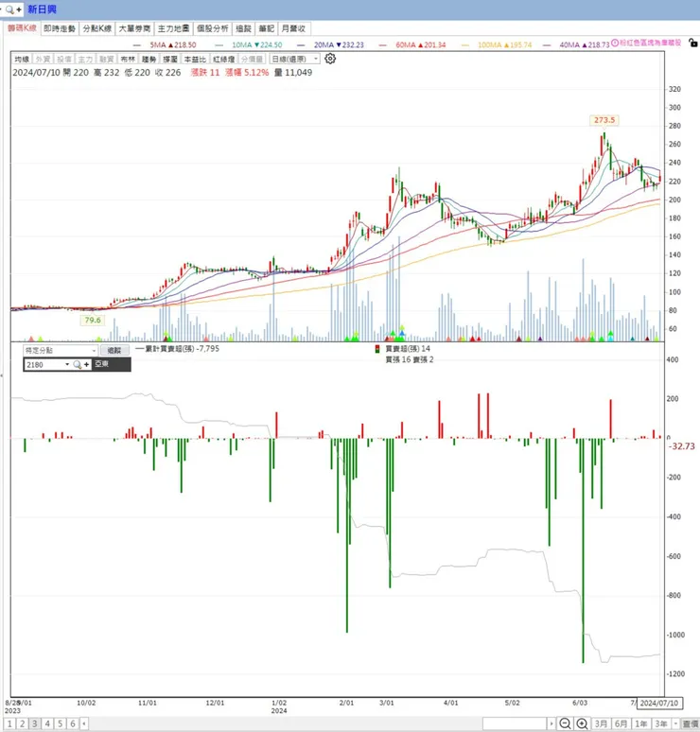Open the 大單券商 tab
The height and width of the screenshot is (732, 700).
click(134, 28)
